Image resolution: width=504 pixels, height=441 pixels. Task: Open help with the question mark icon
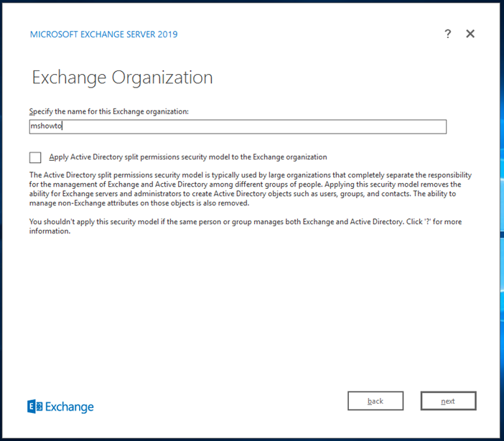(448, 34)
